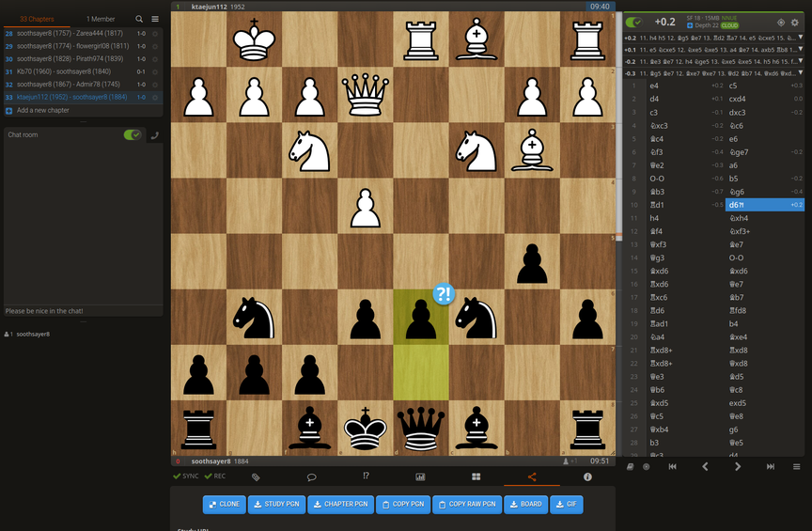Viewport: 812px width, 531px height.
Task: Open settings gear for chapter 28
Action: point(155,34)
